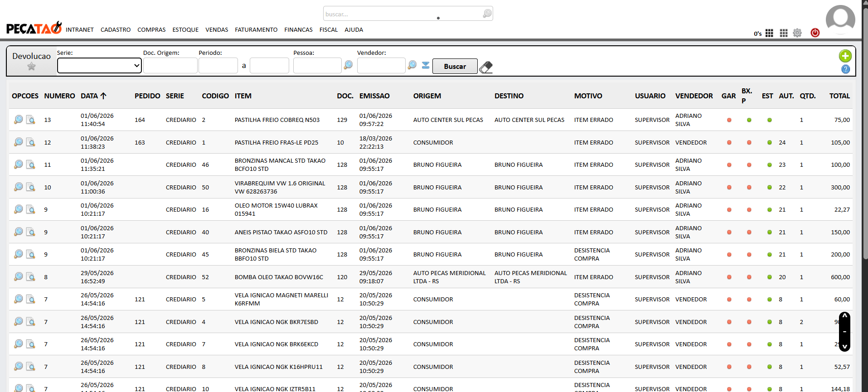
Task: Click the red power logout icon
Action: [x=815, y=33]
